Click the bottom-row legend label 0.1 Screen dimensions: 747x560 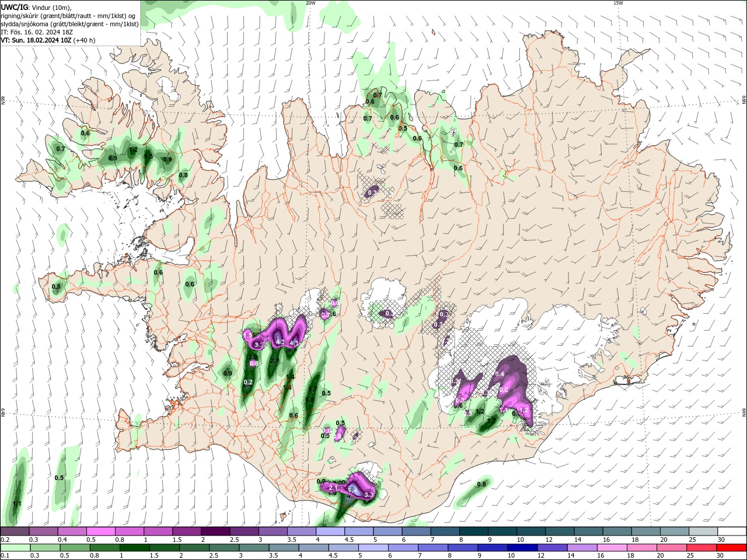(x=5, y=556)
